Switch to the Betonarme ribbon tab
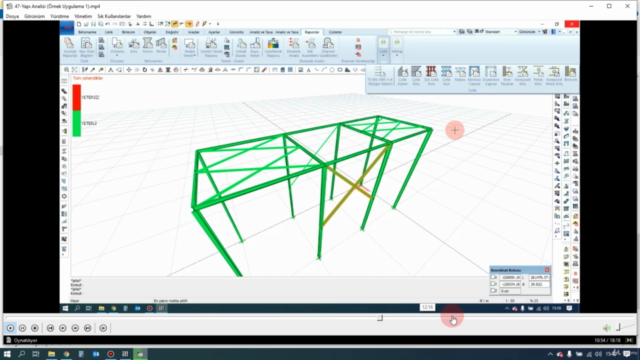This screenshot has height=360, width=640. pyautogui.click(x=87, y=32)
